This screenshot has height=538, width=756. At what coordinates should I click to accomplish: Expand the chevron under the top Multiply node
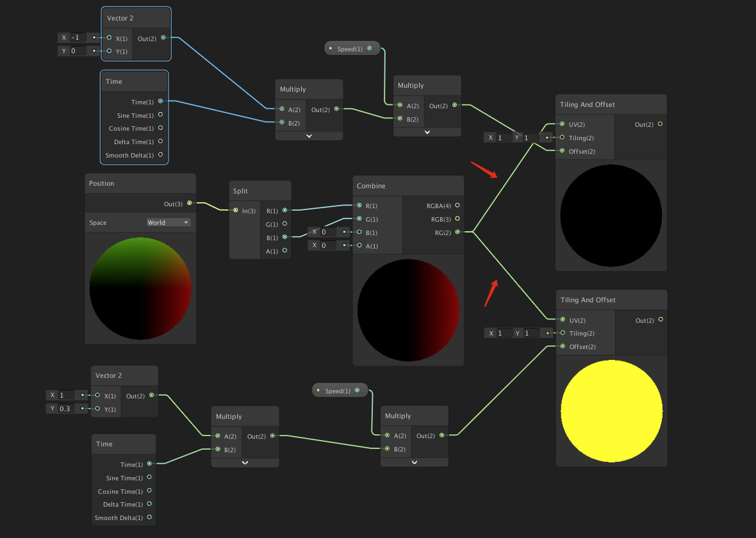[x=309, y=135]
